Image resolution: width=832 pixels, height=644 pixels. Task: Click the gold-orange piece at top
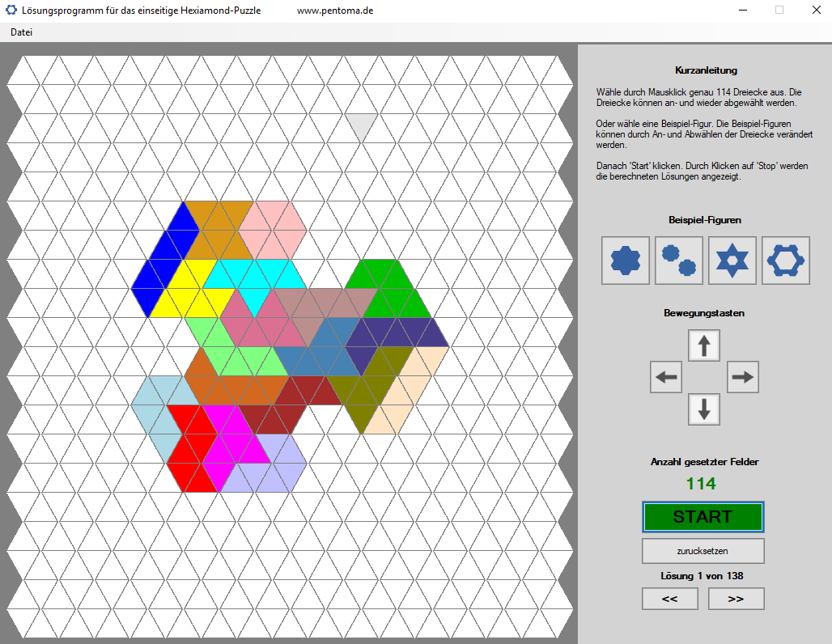[219, 231]
